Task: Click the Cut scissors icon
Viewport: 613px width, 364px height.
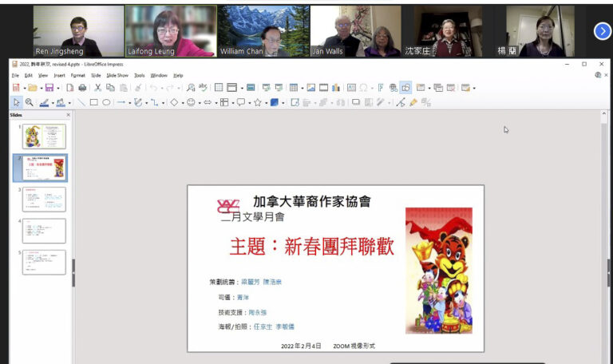Action: click(x=97, y=88)
